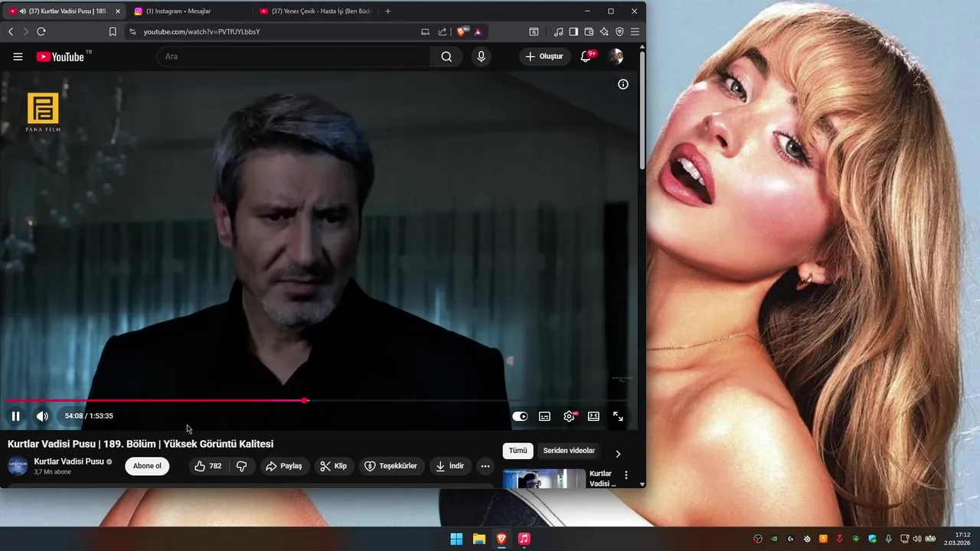Subscribe with the Abone ol button
This screenshot has width=980, height=551.
147,466
